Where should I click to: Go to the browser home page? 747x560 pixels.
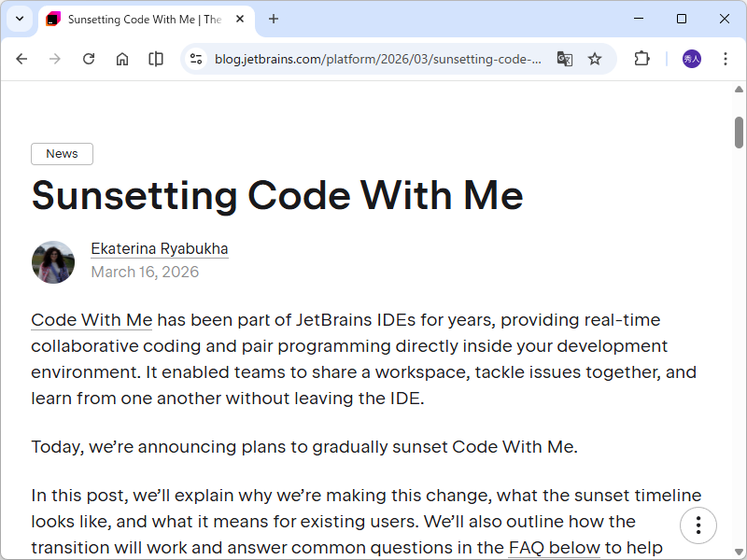(x=122, y=59)
